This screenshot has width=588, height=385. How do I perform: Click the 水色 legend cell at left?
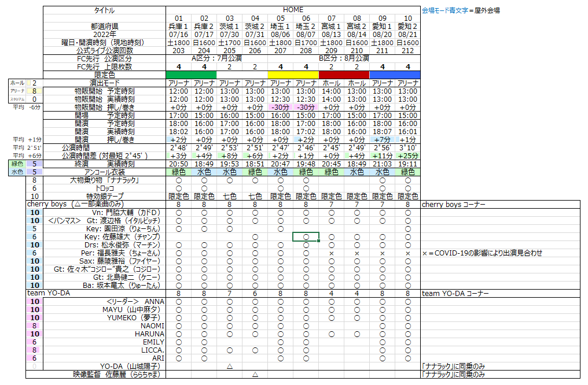point(17,172)
